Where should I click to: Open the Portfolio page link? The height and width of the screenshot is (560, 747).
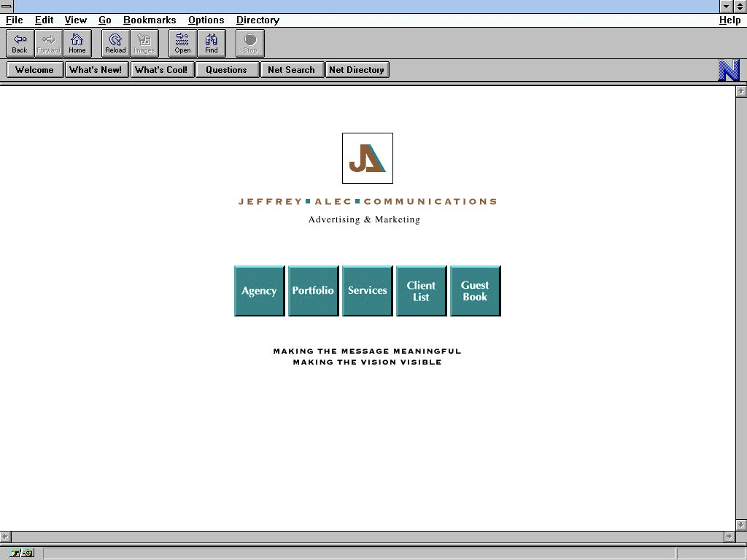pos(314,291)
